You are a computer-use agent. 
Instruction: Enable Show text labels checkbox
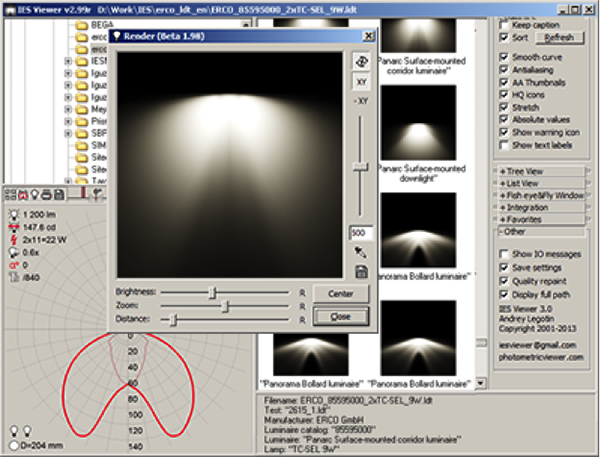[x=503, y=145]
